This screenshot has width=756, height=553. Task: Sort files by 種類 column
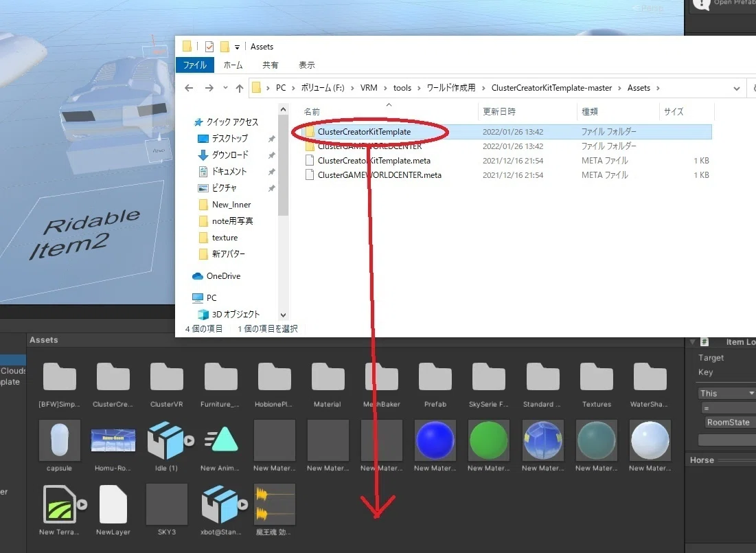(590, 111)
